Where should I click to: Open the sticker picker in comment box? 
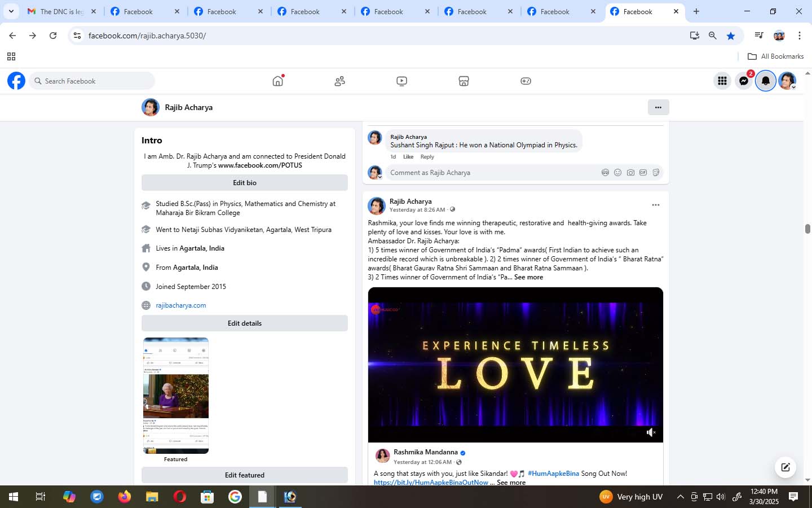coord(656,173)
